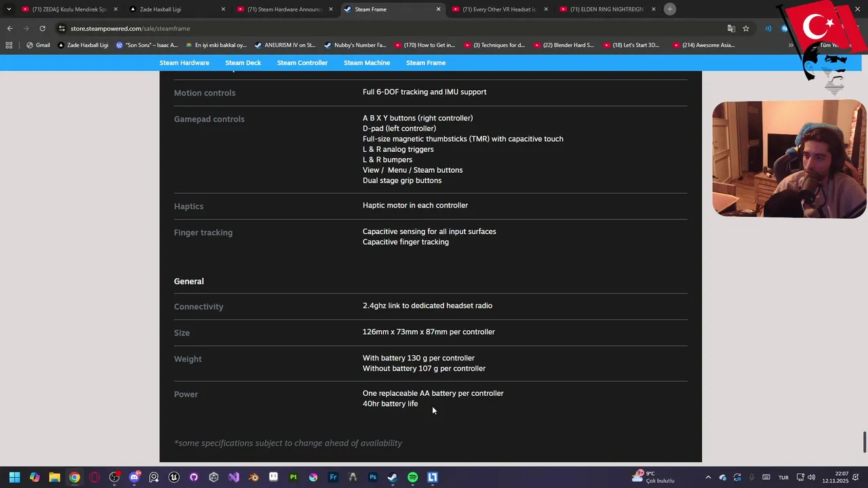Open the Chrome tab search dropdown
The width and height of the screenshot is (868, 488).
click(x=9, y=9)
